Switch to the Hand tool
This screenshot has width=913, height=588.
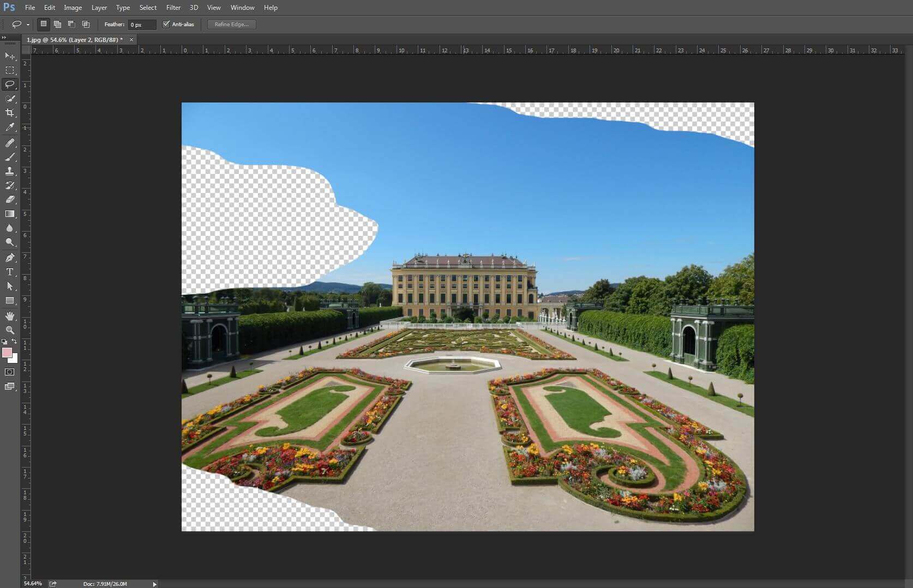point(10,316)
